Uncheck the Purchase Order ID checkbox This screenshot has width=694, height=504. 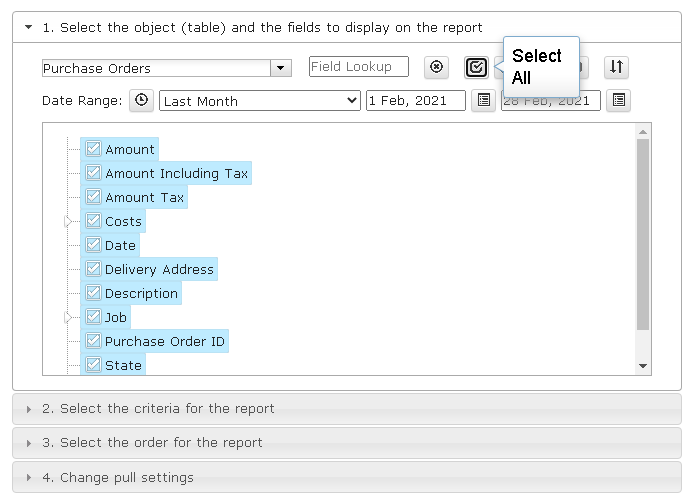coord(93,341)
